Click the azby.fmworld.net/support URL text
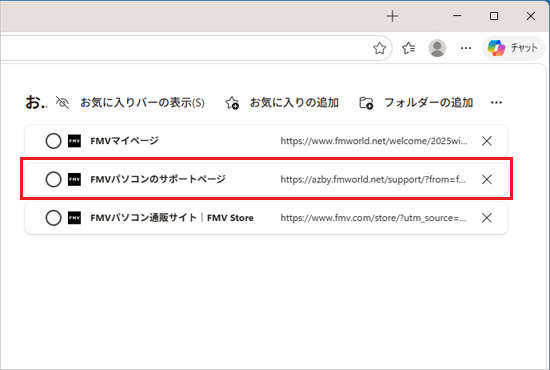Screen dimensions: 550x370 click(373, 179)
